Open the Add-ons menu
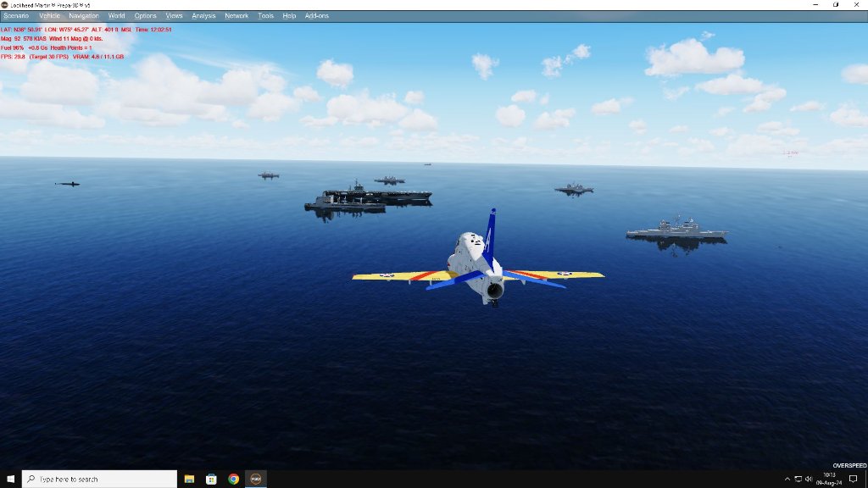 pyautogui.click(x=317, y=16)
